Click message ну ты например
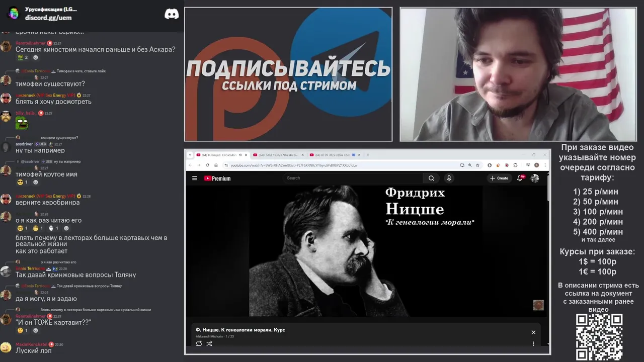 40,150
